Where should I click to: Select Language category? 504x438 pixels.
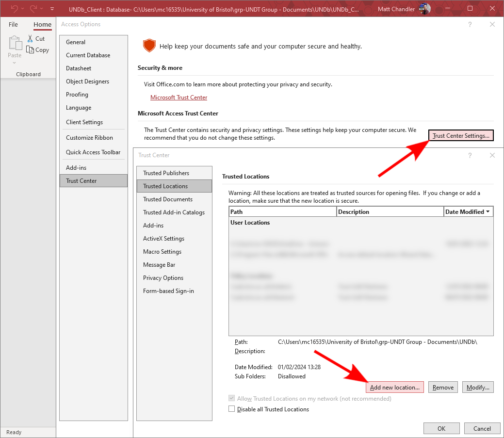tap(94, 108)
